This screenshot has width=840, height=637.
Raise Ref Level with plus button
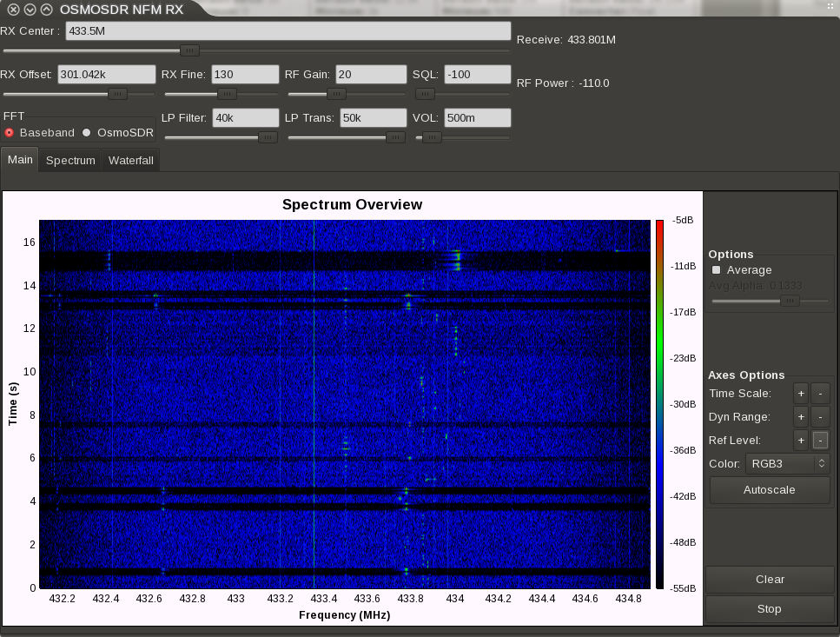pyautogui.click(x=801, y=441)
